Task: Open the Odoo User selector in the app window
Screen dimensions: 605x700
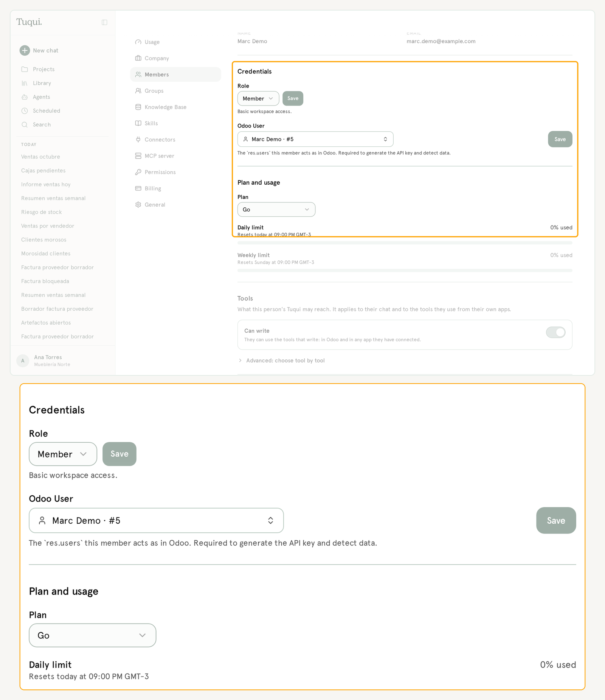Action: (315, 139)
